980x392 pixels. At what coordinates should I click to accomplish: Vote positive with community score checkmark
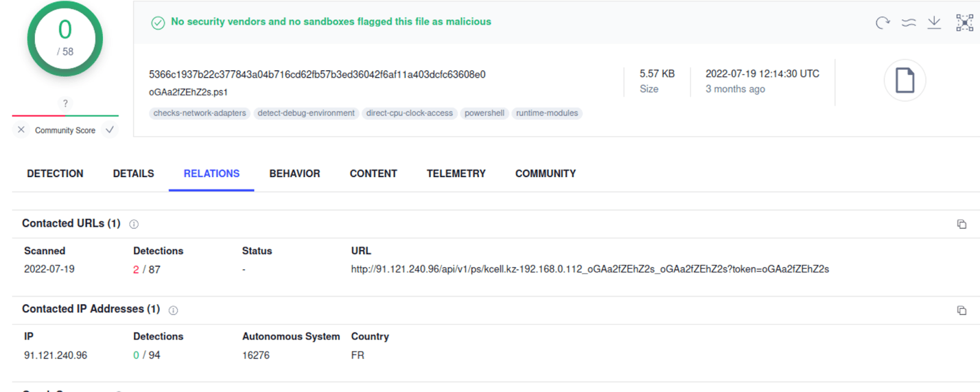point(110,130)
